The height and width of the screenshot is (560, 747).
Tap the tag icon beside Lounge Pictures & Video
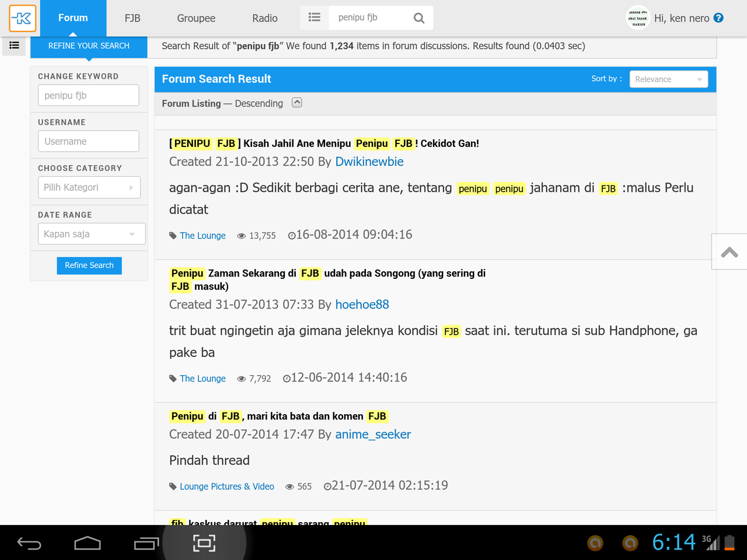(173, 487)
